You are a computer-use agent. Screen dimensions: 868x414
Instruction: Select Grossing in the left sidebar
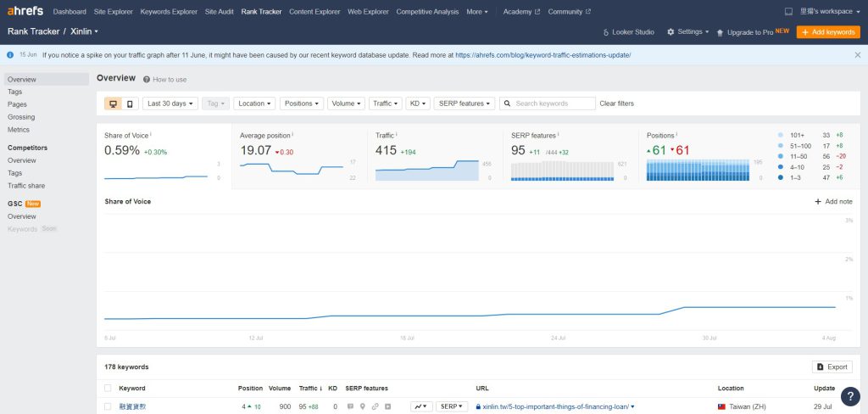click(21, 117)
